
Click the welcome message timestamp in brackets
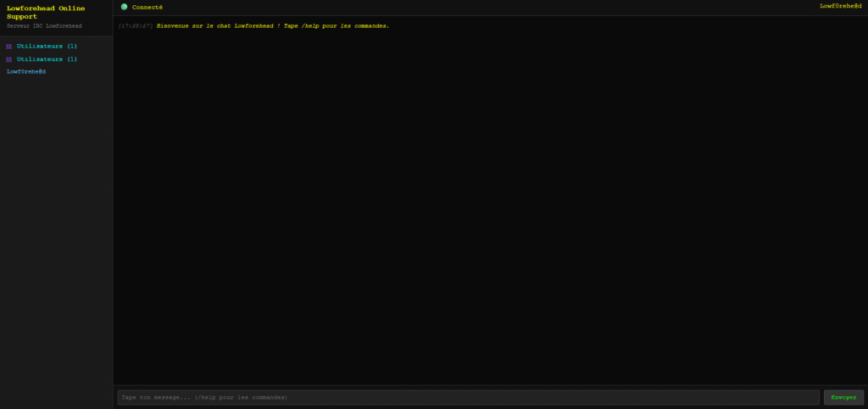point(136,26)
